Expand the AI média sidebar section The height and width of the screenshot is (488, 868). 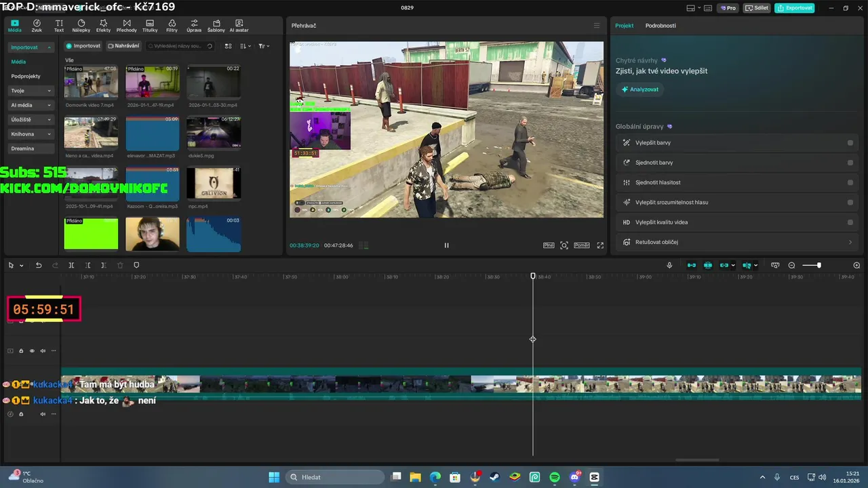pyautogui.click(x=31, y=105)
